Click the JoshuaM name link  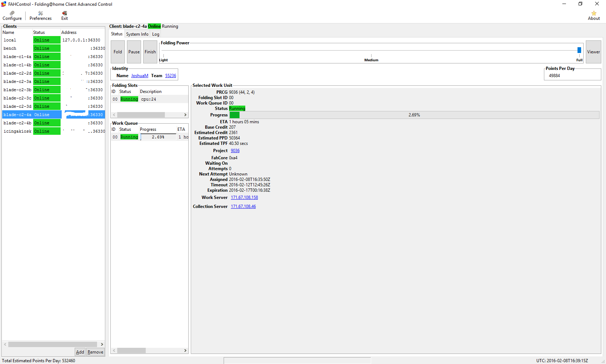pos(140,76)
